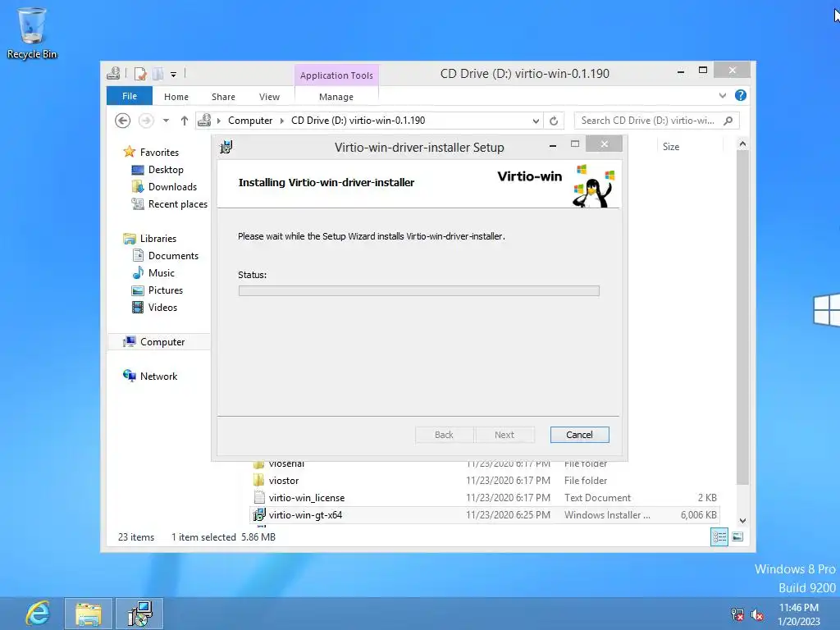
Task: Click CD Drive (D:) breadcrumb segment
Action: coord(358,121)
